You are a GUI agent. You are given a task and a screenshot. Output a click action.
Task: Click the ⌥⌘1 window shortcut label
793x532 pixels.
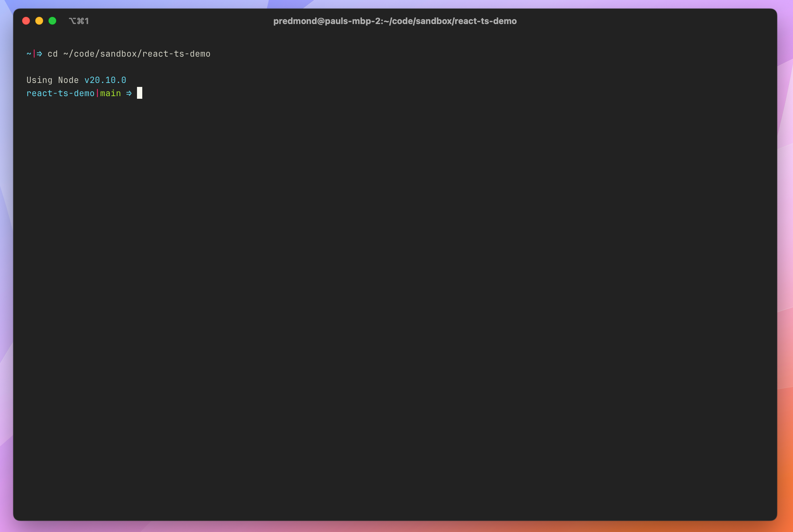79,21
